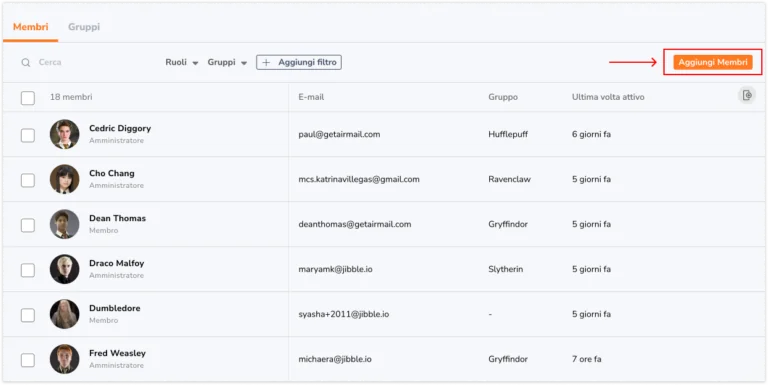Viewport: 768px width, 385px height.
Task: Select email deanthomas@getairmail.com
Action: pyautogui.click(x=355, y=224)
